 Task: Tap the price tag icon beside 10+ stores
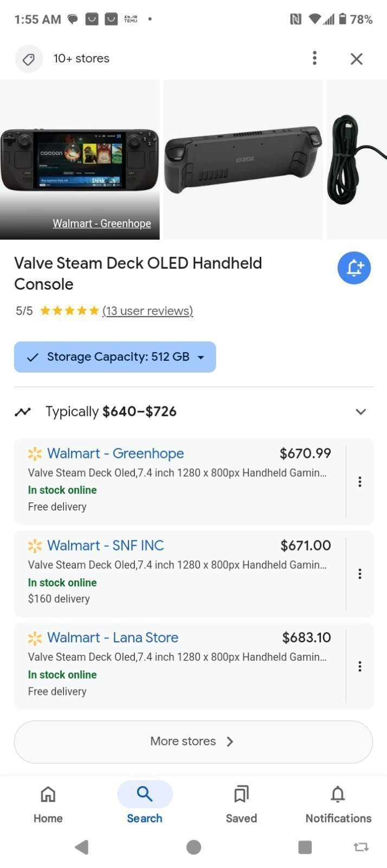point(29,59)
